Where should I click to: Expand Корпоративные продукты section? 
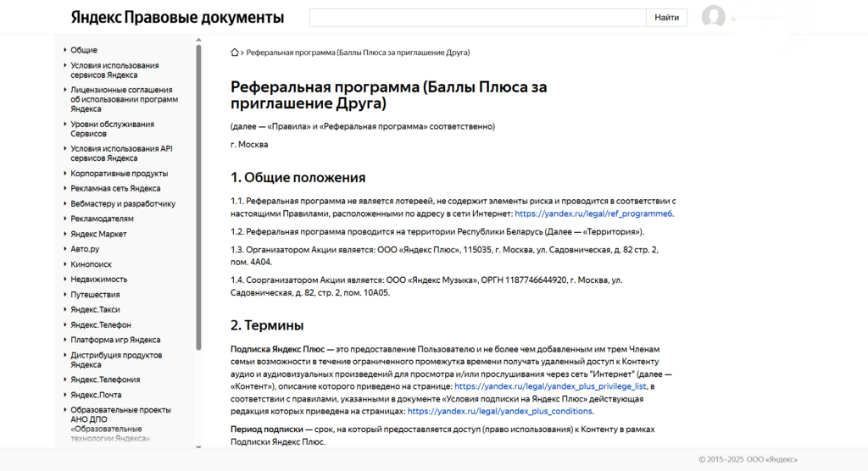click(119, 173)
